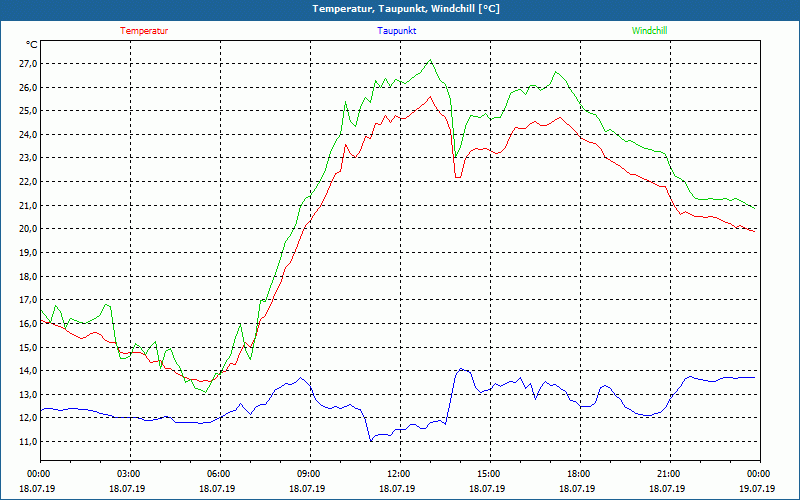Click the 13,0 y-axis value
Viewport: 800px width, 500px height.
pos(29,394)
